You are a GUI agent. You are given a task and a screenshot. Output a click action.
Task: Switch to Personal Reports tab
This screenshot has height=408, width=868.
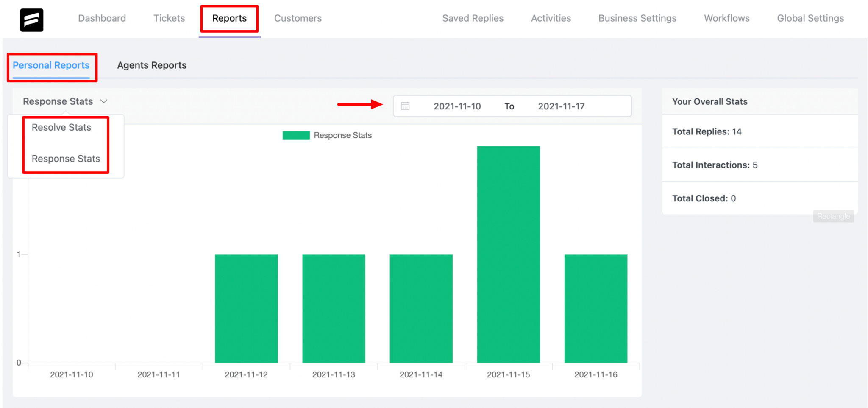pyautogui.click(x=51, y=65)
